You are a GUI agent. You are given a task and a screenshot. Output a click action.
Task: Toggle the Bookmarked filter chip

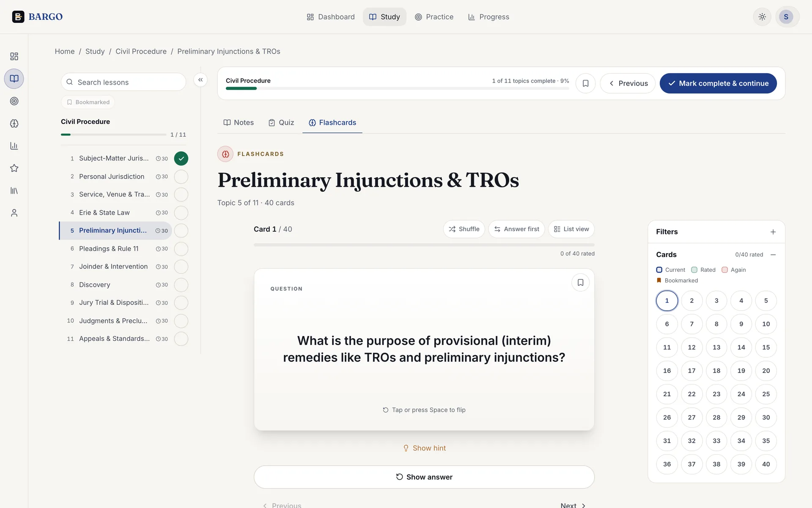click(x=88, y=102)
